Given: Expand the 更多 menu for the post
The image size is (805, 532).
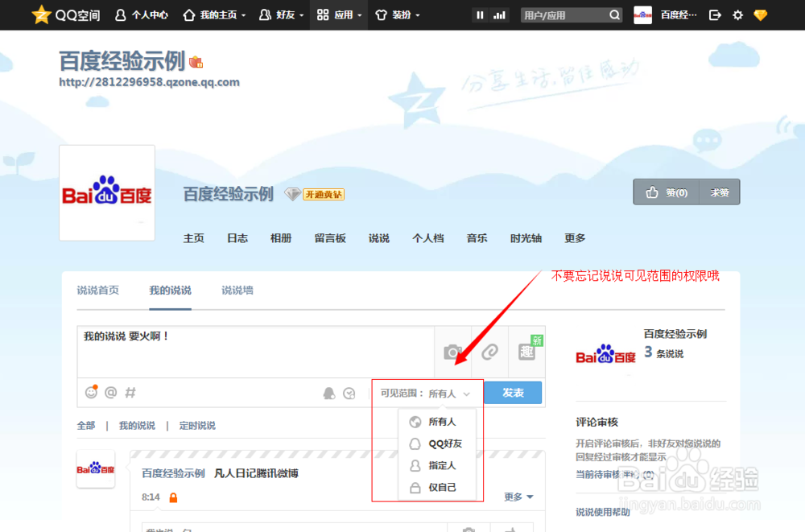Looking at the screenshot, I should [515, 497].
